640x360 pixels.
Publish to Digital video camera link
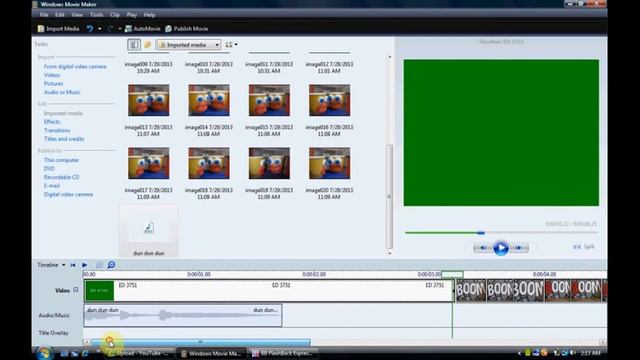pyautogui.click(x=68, y=194)
